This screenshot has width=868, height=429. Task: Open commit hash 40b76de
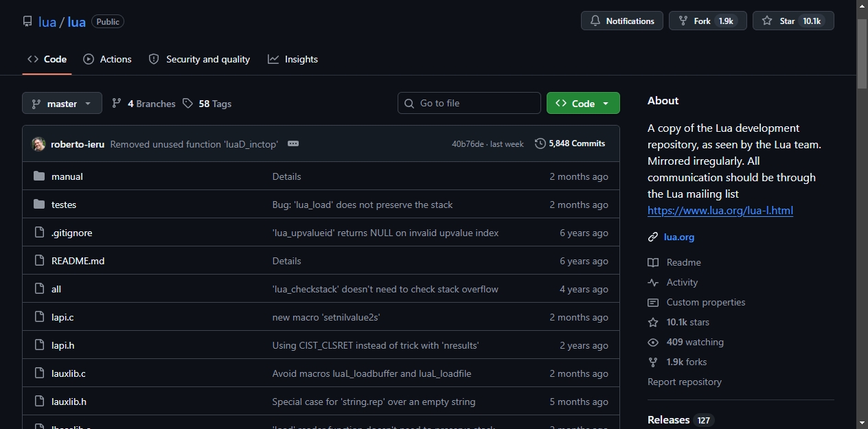(468, 144)
